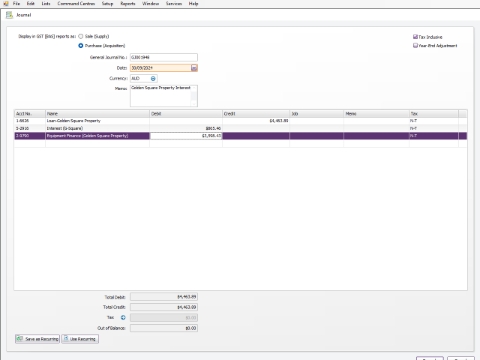Click the Credit column header

(256, 114)
